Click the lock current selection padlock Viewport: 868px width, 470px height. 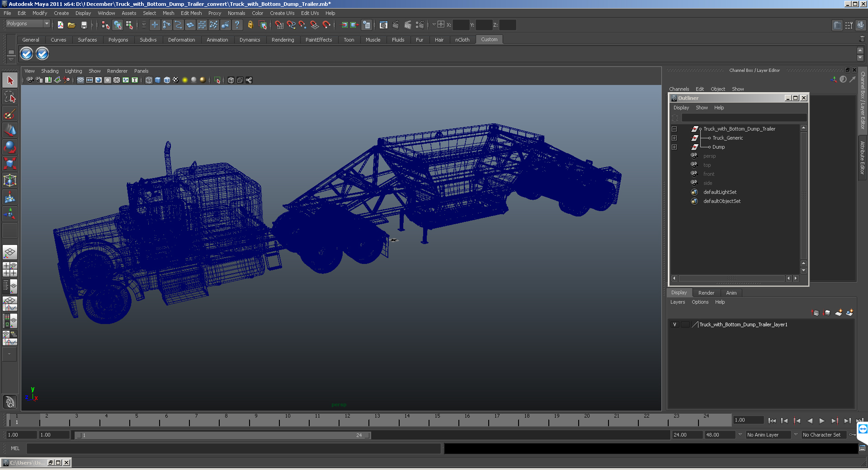pyautogui.click(x=250, y=25)
